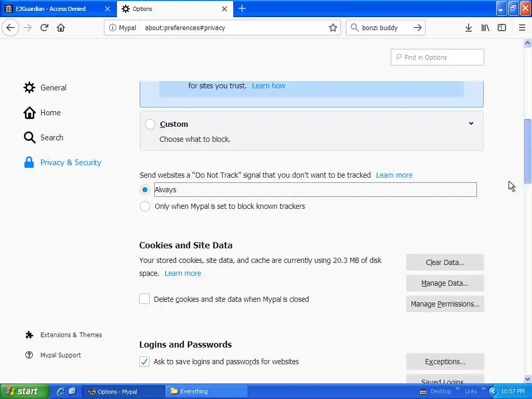This screenshot has height=399, width=532.
Task: Switch to Everything window in taskbar
Action: [x=206, y=391]
